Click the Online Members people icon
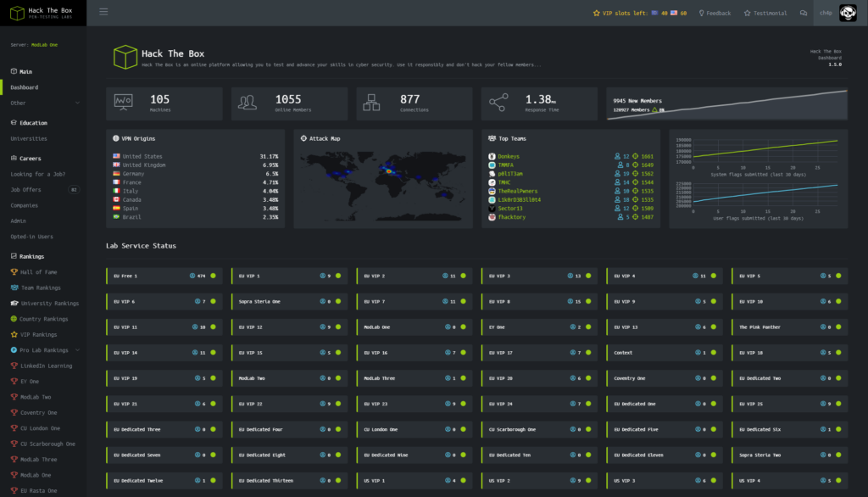The height and width of the screenshot is (497, 868). click(x=248, y=102)
